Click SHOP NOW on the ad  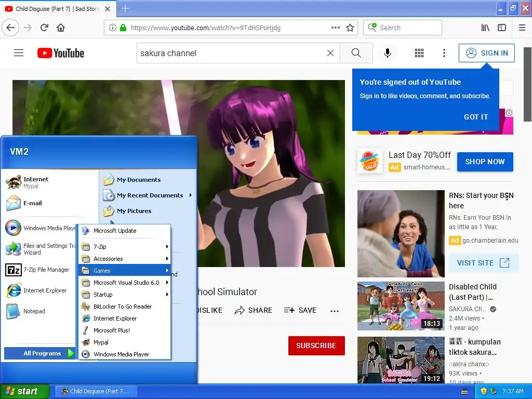tap(485, 162)
